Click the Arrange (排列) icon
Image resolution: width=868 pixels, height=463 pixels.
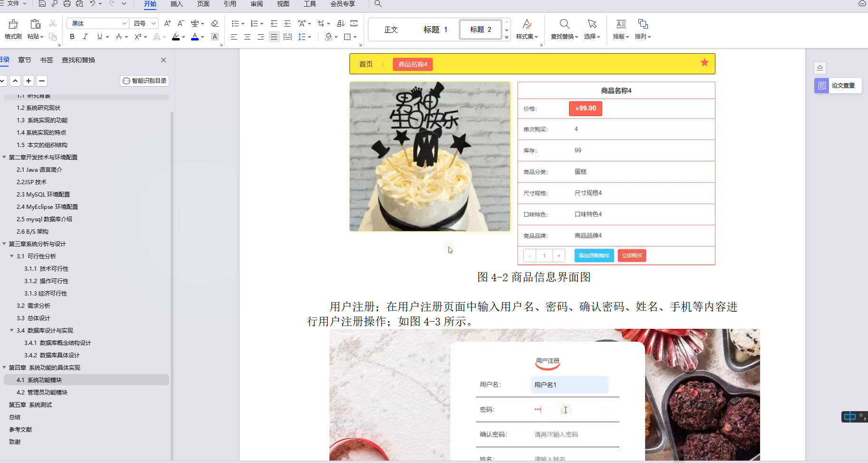[x=643, y=24]
